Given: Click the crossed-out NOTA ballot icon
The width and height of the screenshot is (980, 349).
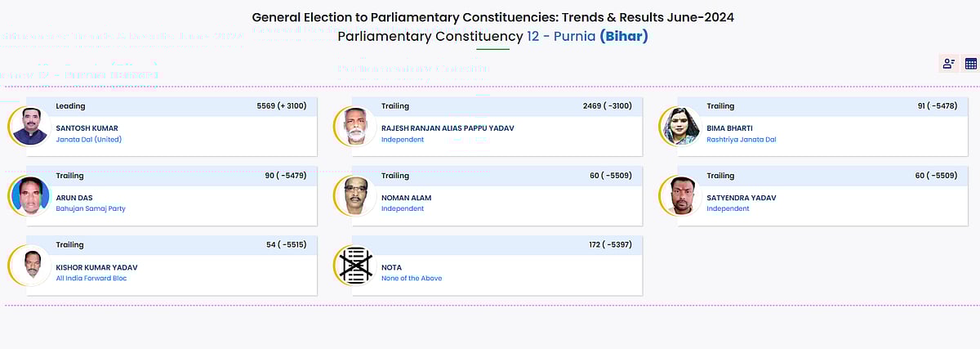Looking at the screenshot, I should coord(355,266).
